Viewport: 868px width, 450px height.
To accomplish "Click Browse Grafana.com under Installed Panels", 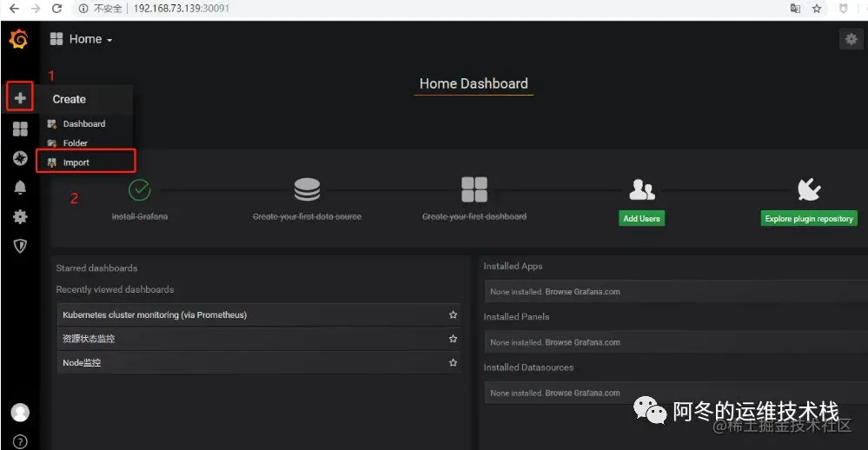I will tap(582, 342).
